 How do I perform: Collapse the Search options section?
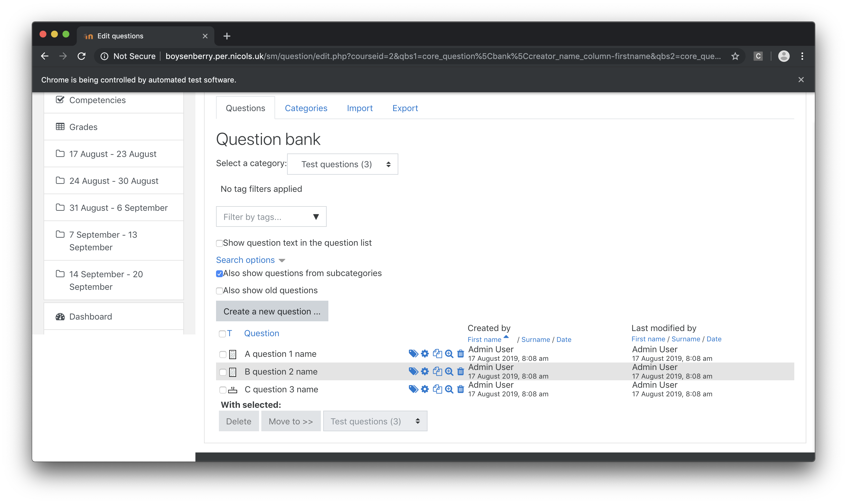[250, 260]
